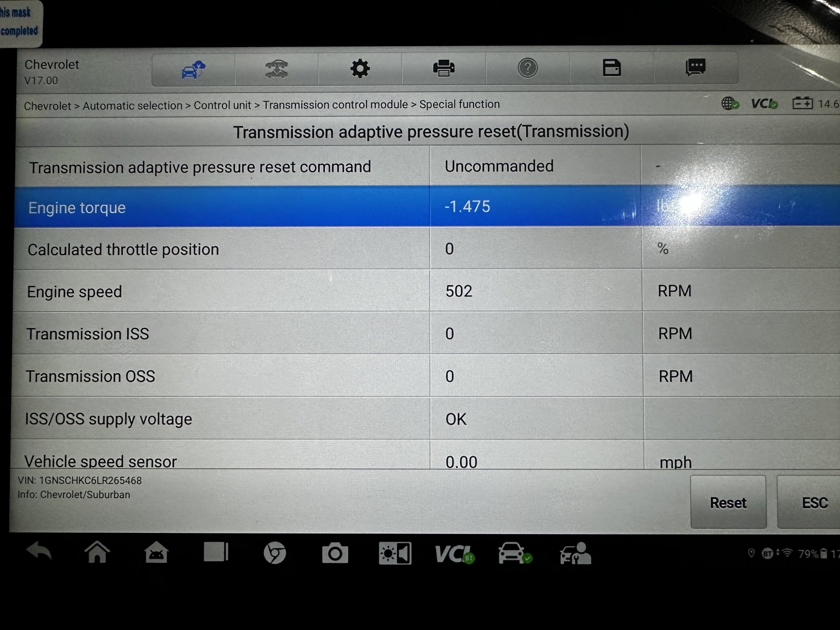Select the Engine speed row
The image size is (840, 630).
point(426,291)
